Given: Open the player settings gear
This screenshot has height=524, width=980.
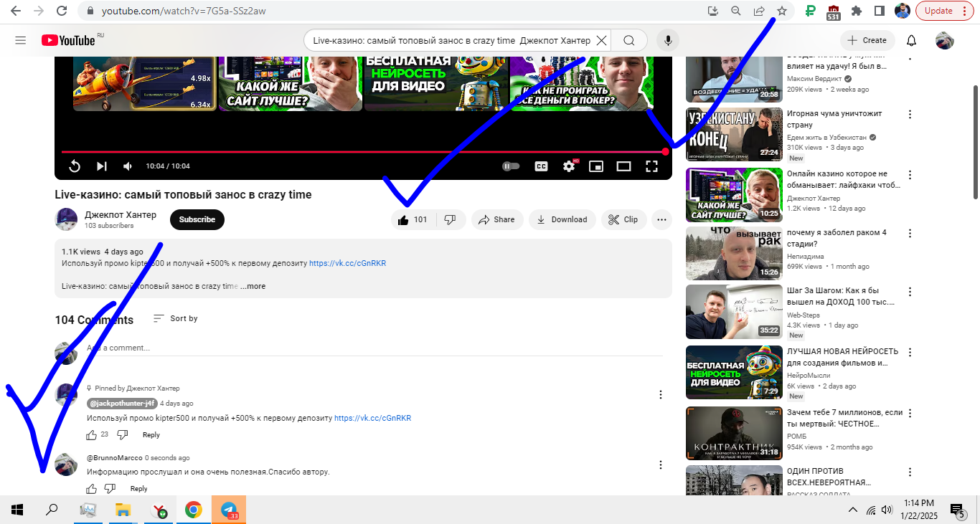Looking at the screenshot, I should coord(569,166).
